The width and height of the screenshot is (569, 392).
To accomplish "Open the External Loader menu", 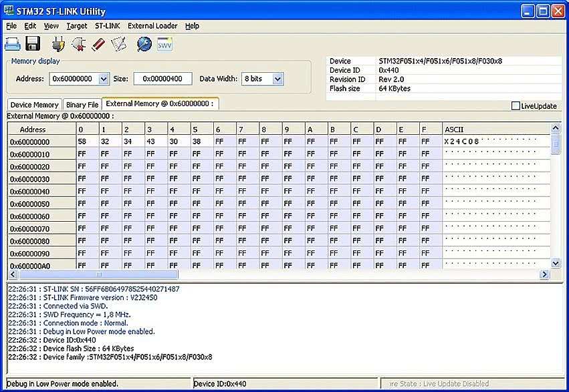I will (x=152, y=26).
